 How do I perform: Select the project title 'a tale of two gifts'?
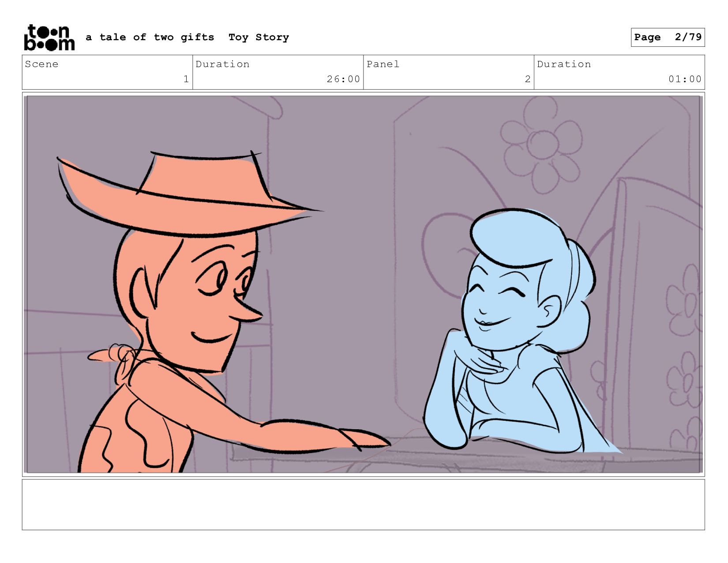tap(150, 38)
